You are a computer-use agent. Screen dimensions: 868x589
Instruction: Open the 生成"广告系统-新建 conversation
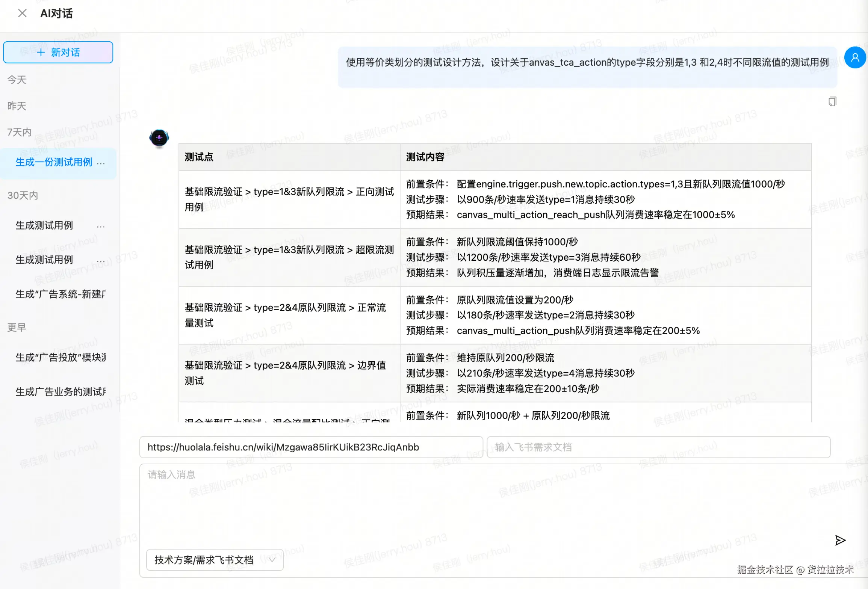pyautogui.click(x=60, y=294)
